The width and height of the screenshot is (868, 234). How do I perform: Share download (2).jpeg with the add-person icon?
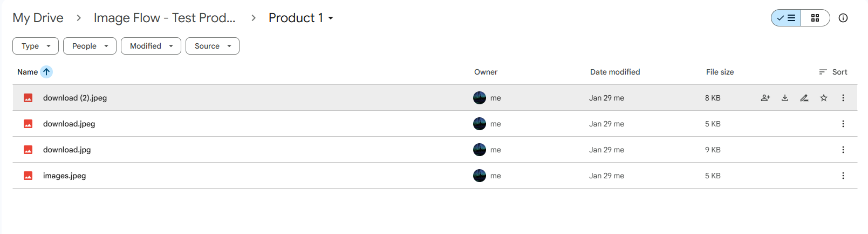766,98
